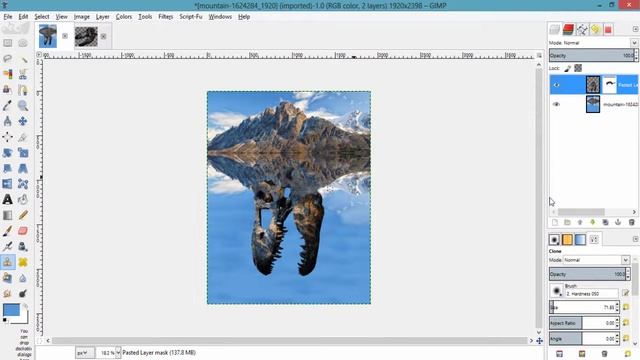Select the Scissors Select tool
Screen dimensions: 640x360
[23, 74]
